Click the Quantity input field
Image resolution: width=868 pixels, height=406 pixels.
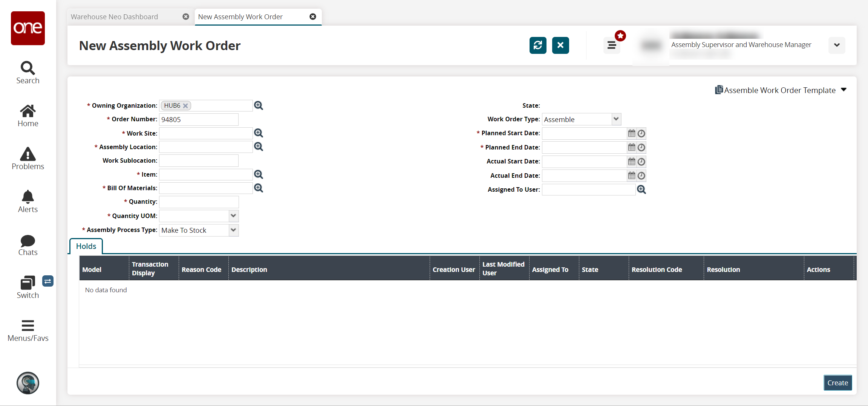tap(199, 202)
